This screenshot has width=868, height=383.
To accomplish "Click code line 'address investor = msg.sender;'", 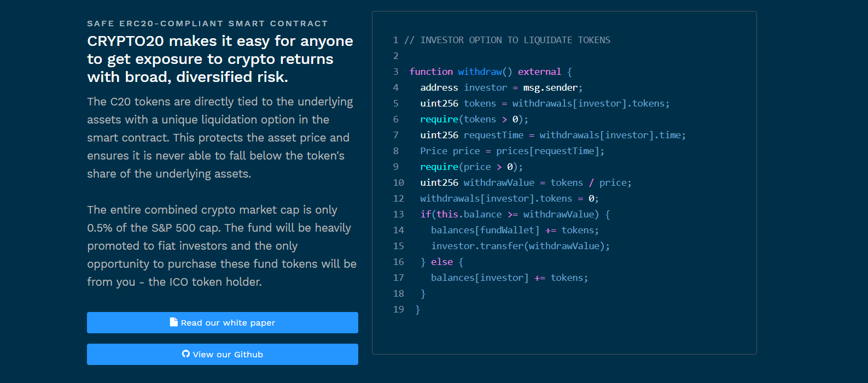I will click(x=502, y=87).
